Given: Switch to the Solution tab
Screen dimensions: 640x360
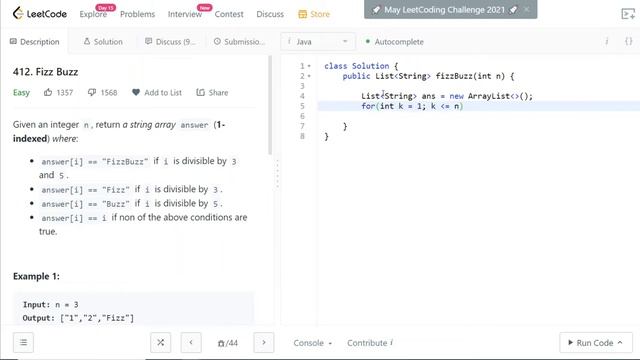Looking at the screenshot, I should (103, 42).
